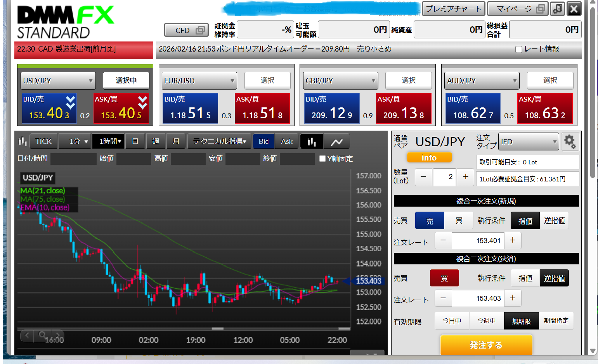598x364 pixels.
Task: Switch chart to line graph icon
Action: click(336, 141)
